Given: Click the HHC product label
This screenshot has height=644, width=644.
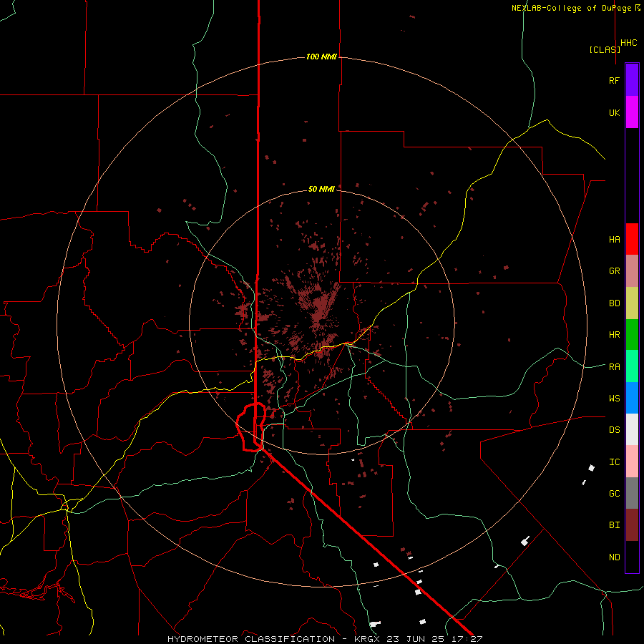Looking at the screenshot, I should [629, 43].
